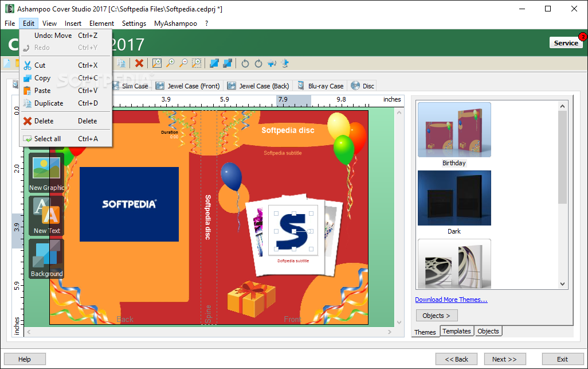This screenshot has height=369, width=588.
Task: Click the canvas vertical scroll-down arrow
Action: click(399, 322)
